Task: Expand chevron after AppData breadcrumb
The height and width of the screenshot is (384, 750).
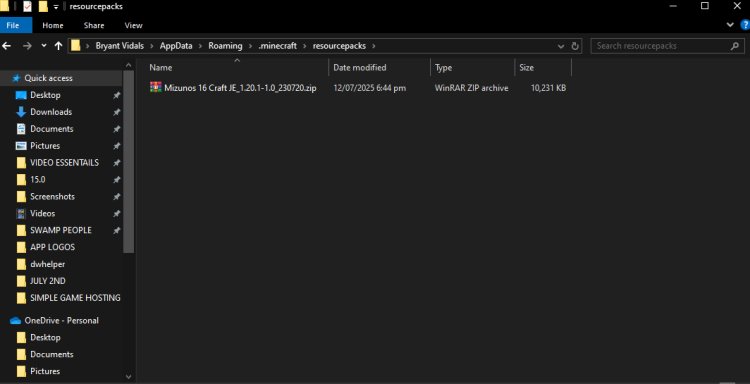Action: point(200,46)
